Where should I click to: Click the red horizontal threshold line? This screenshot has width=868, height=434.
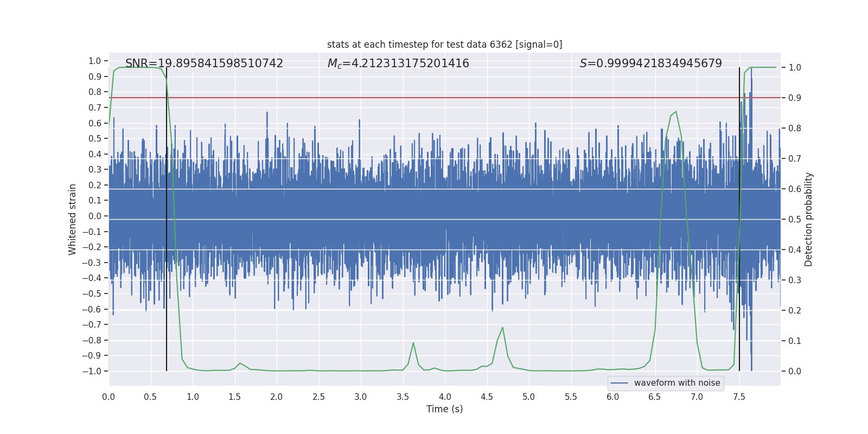[434, 98]
